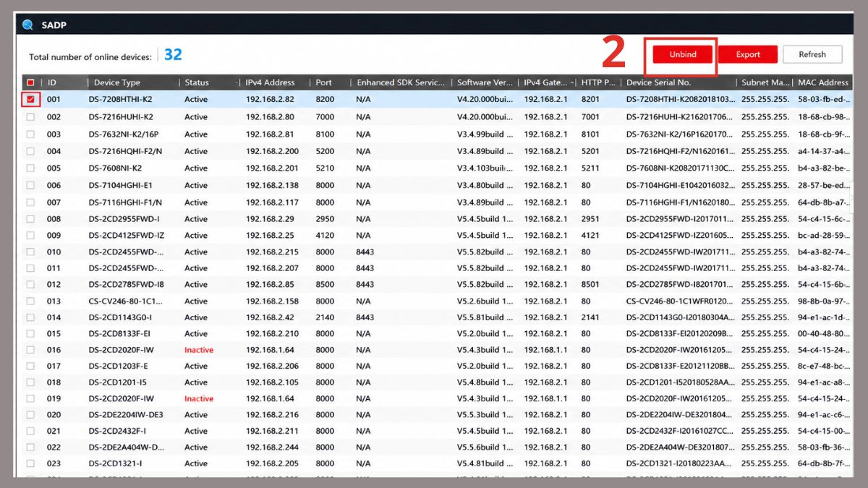Toggle the select-all checkbox in table header
This screenshot has height=488, width=868.
point(30,82)
